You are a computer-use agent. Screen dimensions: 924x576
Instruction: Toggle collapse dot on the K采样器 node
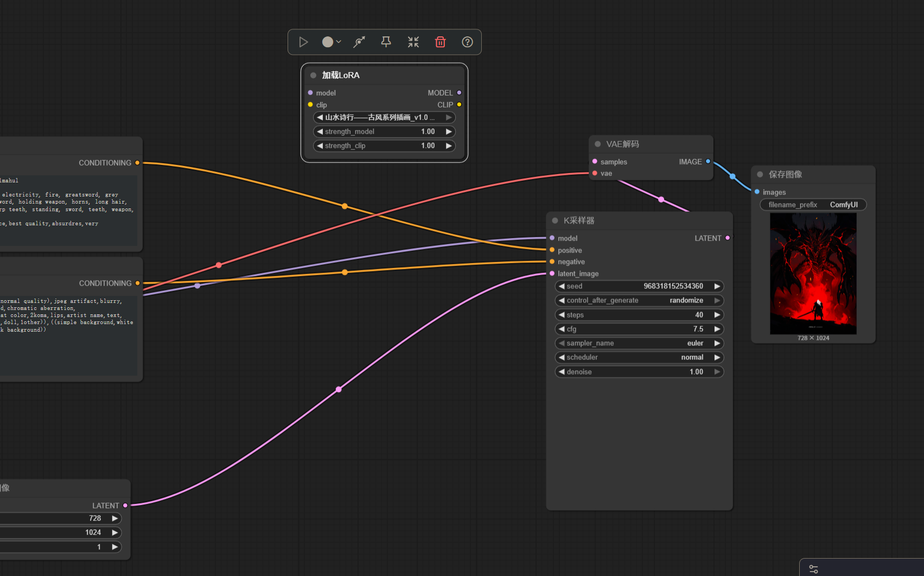coord(555,220)
